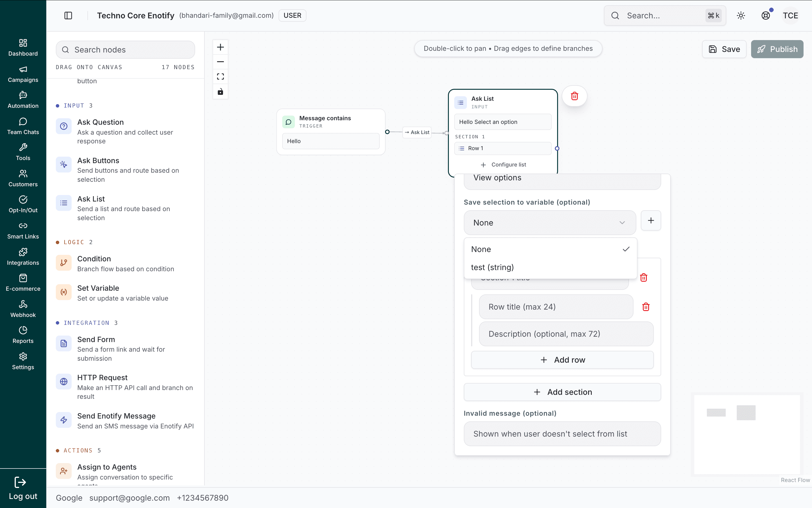Image resolution: width=812 pixels, height=508 pixels.
Task: Select None in variable list
Action: 550,249
